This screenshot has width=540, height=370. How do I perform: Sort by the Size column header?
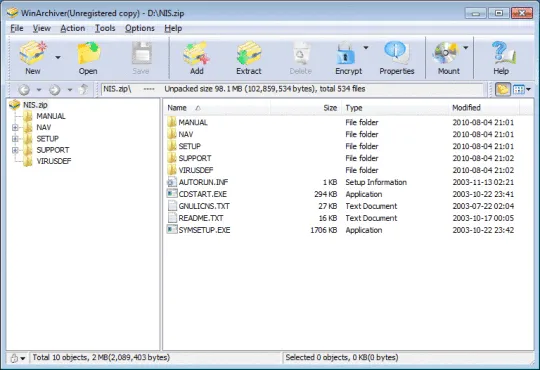tap(306, 108)
